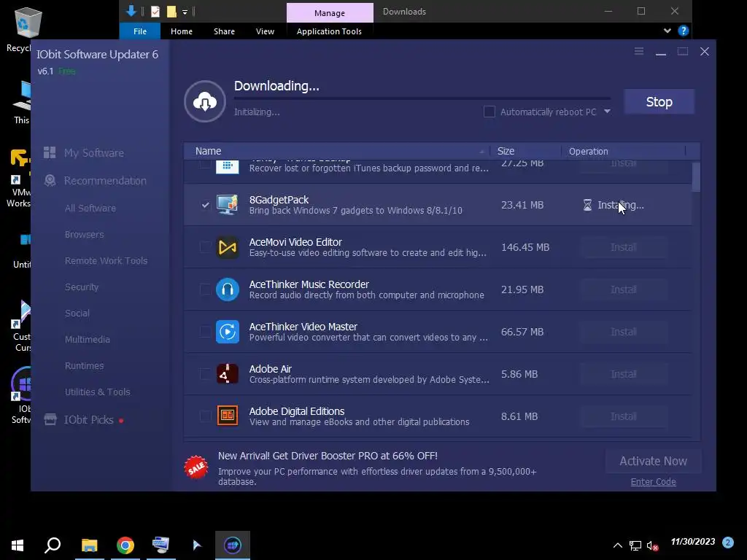Click the download progress bar
Screen dimensions: 747x560
[422, 98]
